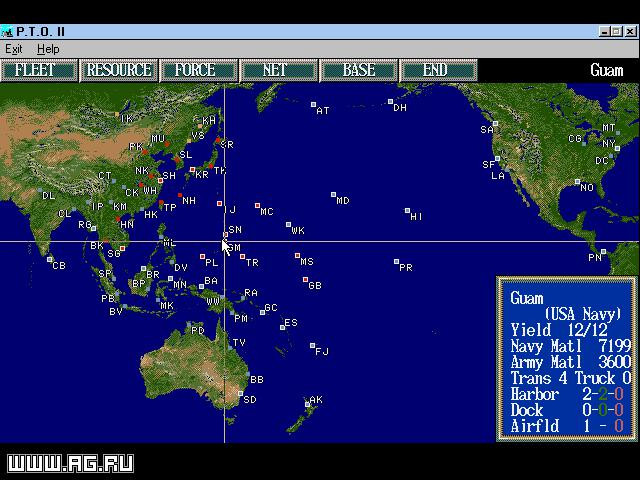The height and width of the screenshot is (480, 640).
Task: Select the DC base marker
Action: (x=611, y=156)
